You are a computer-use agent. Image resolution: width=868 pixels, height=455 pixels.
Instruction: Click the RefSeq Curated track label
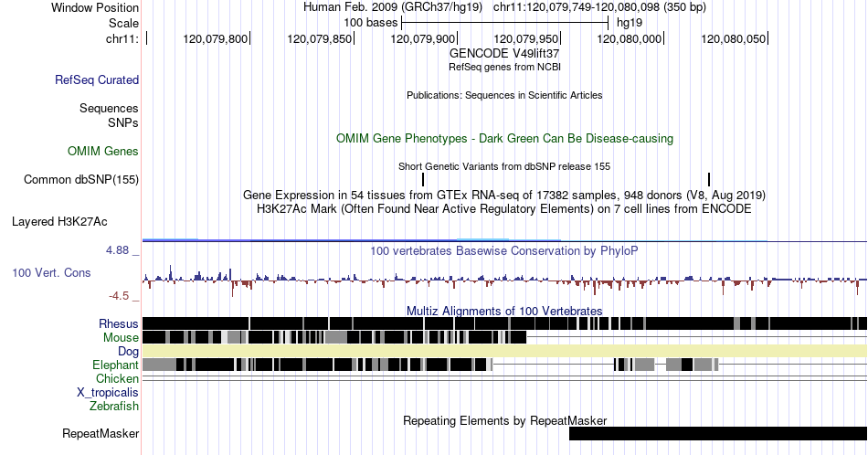pyautogui.click(x=97, y=79)
